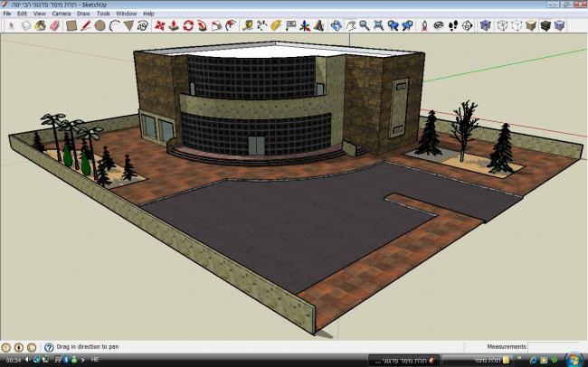Choose the Circle drawing tool
Screen dimensions: 588x367
click(x=100, y=26)
